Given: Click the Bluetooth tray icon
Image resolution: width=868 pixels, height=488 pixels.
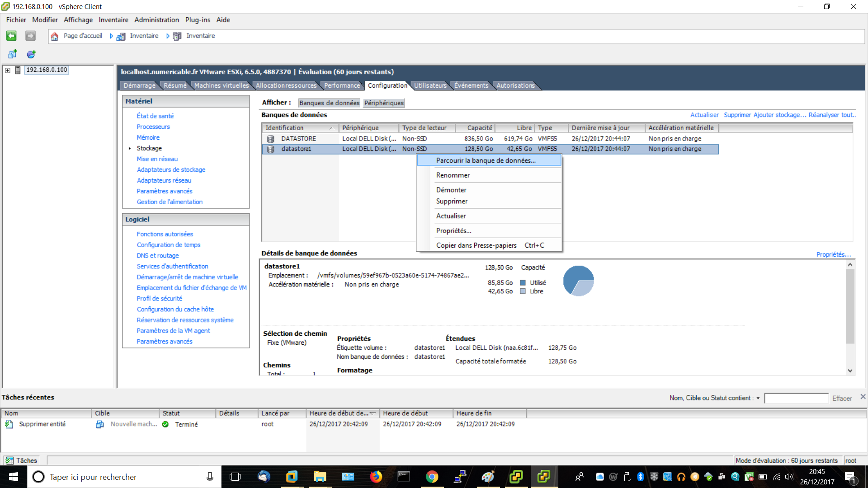Looking at the screenshot, I should point(640,477).
